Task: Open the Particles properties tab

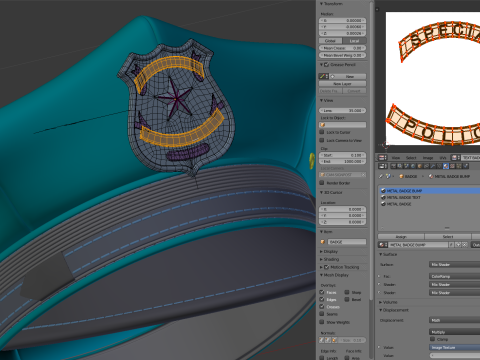Action: [459, 166]
